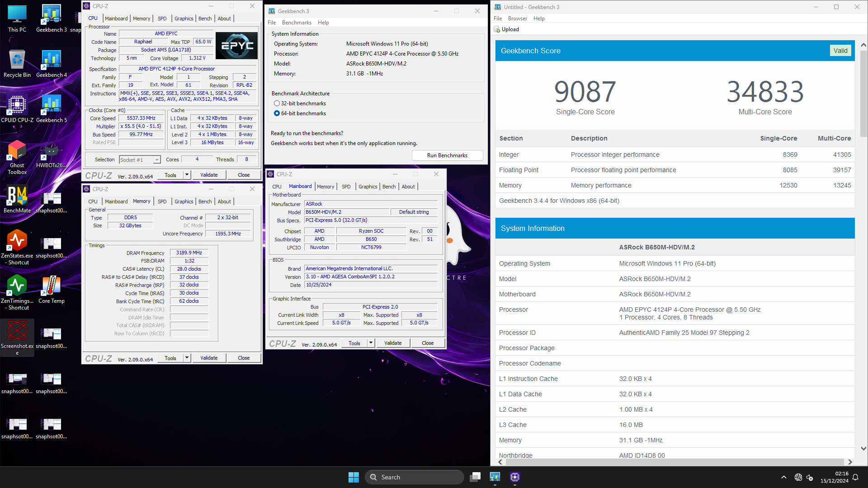Open network globe icon in tray
This screenshot has width=868, height=488.
798,477
